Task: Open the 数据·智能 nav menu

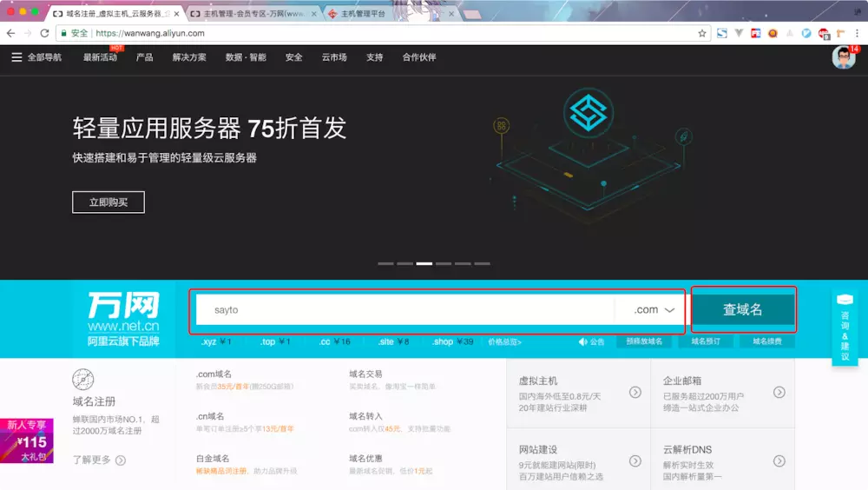Action: [246, 57]
